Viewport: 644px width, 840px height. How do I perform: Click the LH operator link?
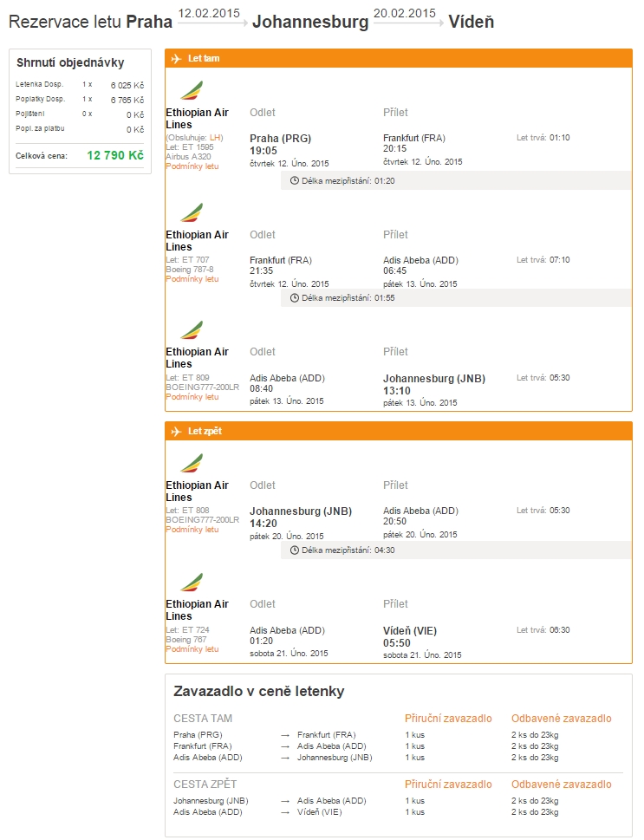[215, 138]
